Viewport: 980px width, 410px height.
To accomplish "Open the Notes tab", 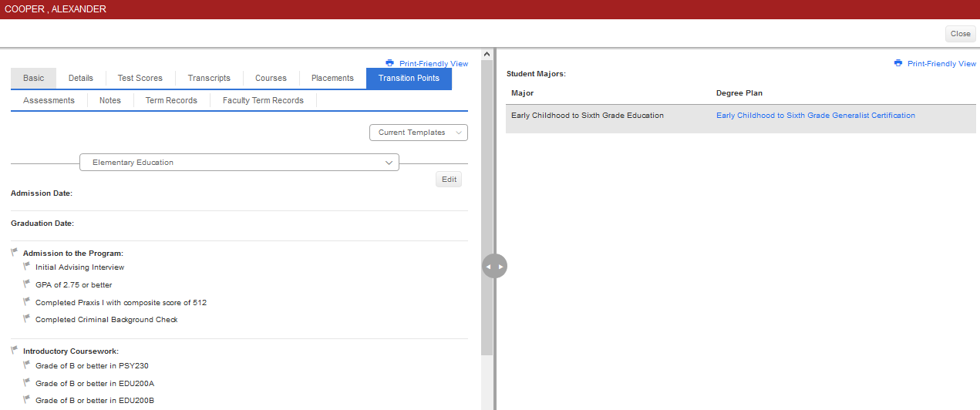I will [x=110, y=100].
